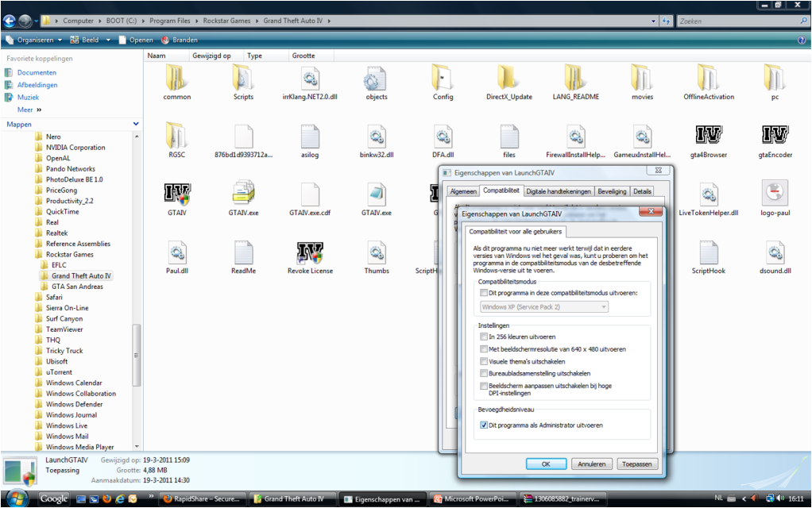Open the Organiseren dropdown menu

pos(33,40)
